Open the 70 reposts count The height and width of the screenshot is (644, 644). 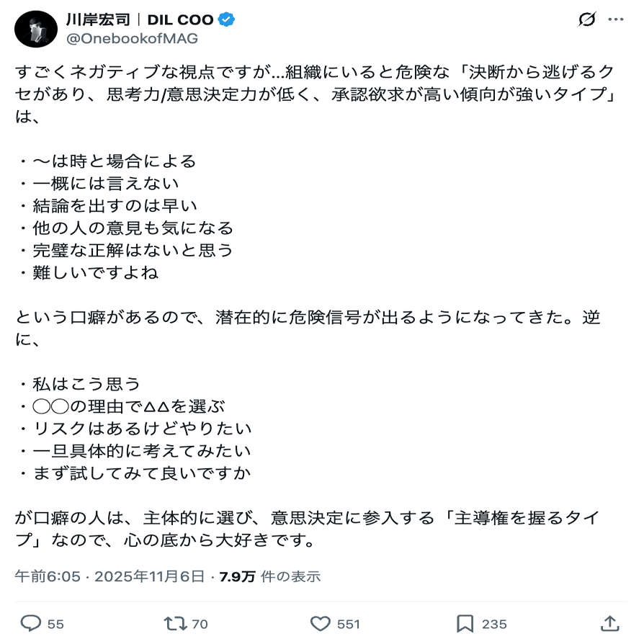click(200, 625)
